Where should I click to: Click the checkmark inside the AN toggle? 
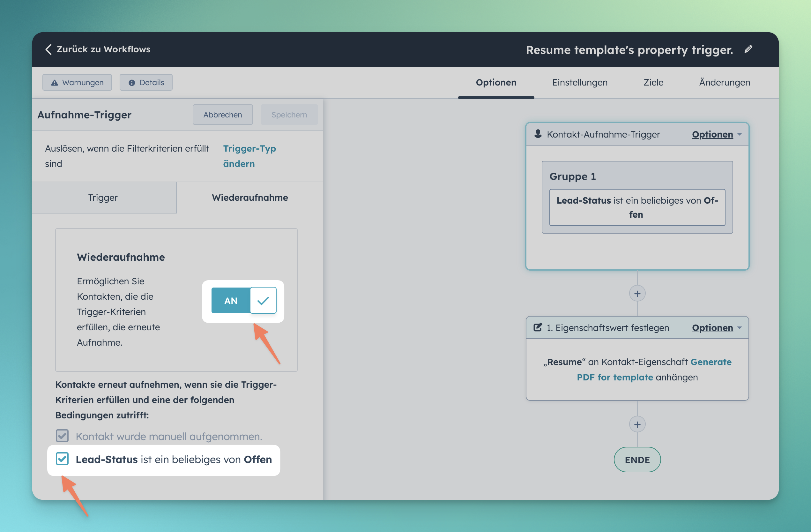263,300
